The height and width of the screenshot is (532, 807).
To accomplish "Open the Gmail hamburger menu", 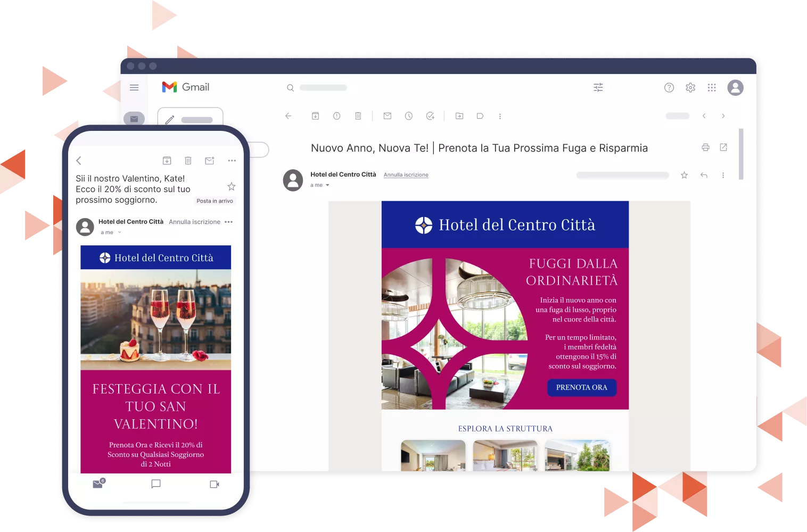I will pyautogui.click(x=134, y=87).
